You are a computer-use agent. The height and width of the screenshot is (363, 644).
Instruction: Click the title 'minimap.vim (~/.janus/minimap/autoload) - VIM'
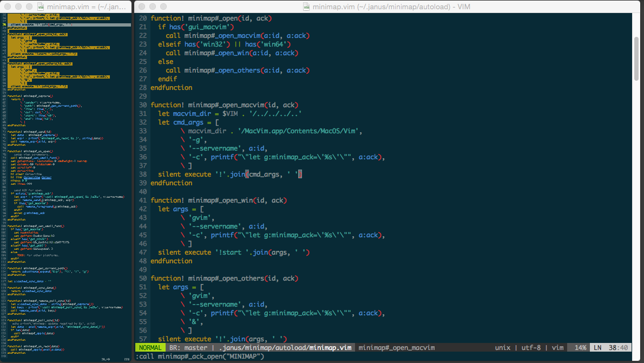coord(391,7)
